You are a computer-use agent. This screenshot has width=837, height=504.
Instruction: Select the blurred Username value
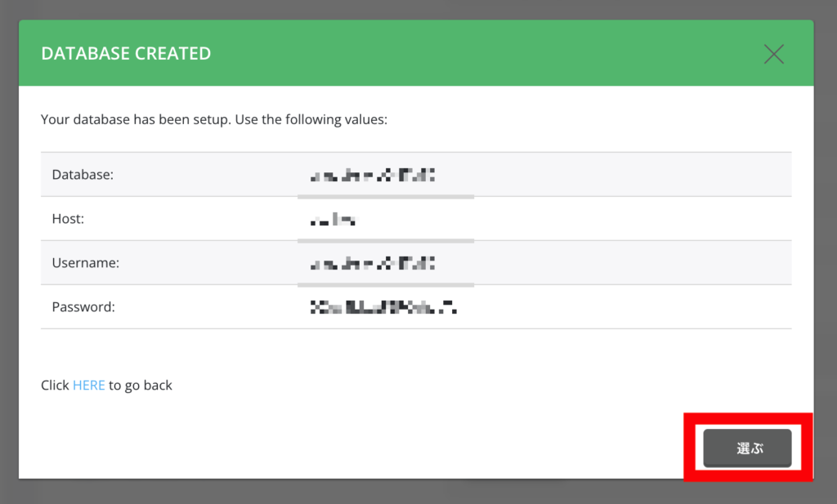click(x=373, y=263)
